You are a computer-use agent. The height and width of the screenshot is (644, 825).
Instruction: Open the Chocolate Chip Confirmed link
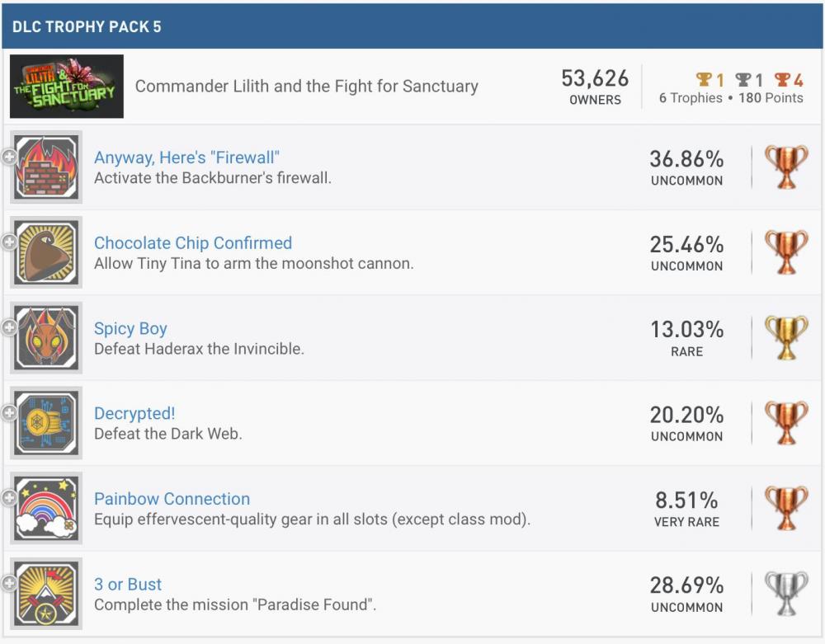tap(193, 243)
